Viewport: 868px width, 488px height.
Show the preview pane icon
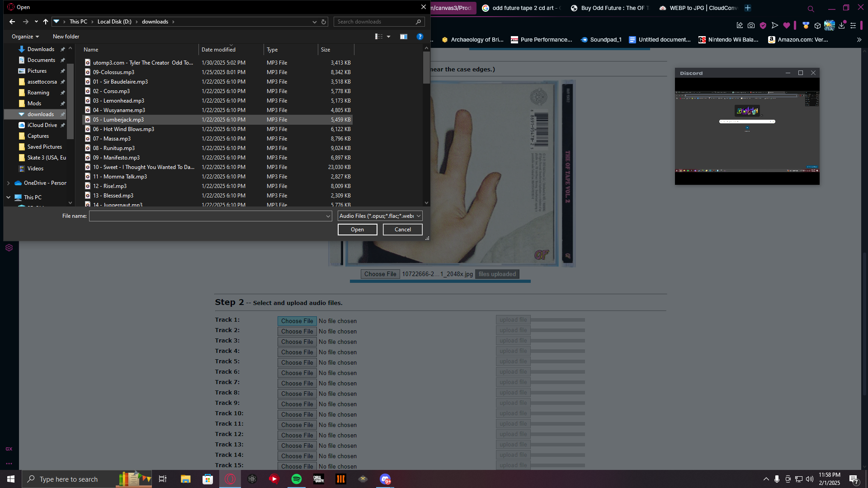[404, 37]
